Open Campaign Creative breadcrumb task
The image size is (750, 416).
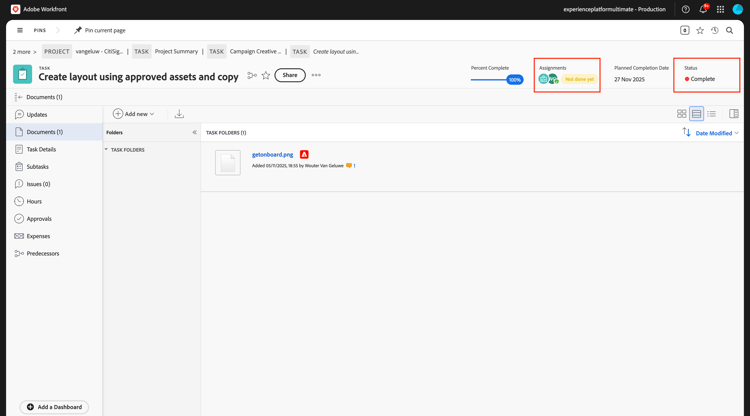(255, 51)
